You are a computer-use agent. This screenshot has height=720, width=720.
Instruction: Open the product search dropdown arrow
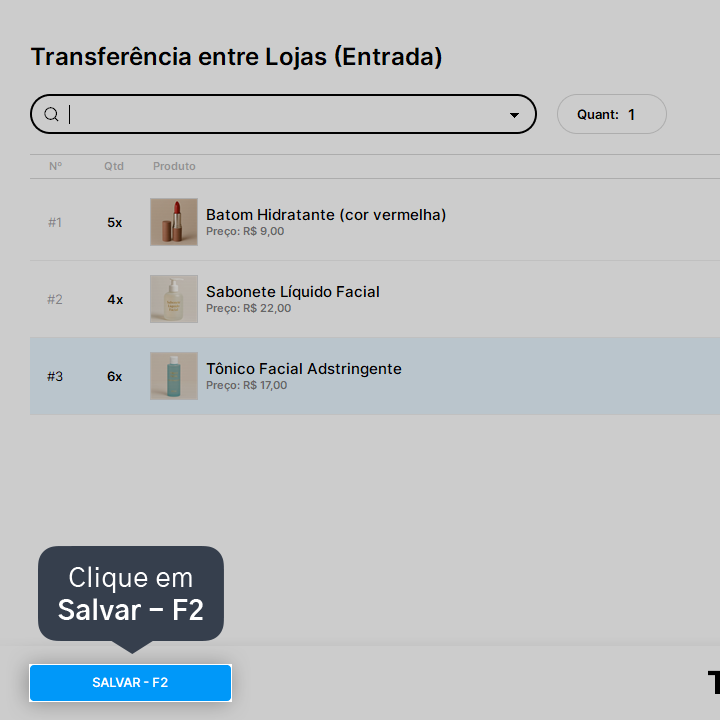[514, 115]
